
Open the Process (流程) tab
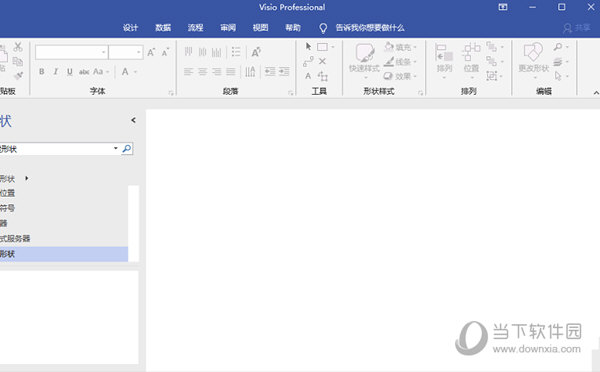point(195,28)
